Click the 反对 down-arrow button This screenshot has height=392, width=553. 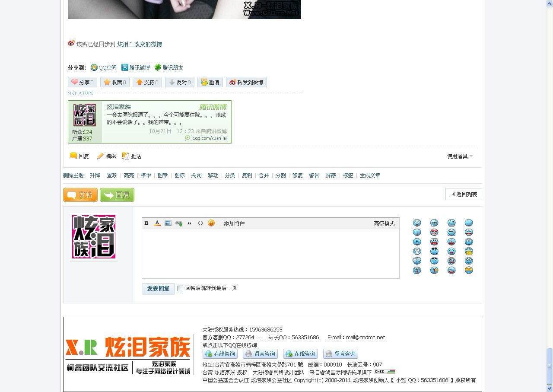pyautogui.click(x=180, y=82)
